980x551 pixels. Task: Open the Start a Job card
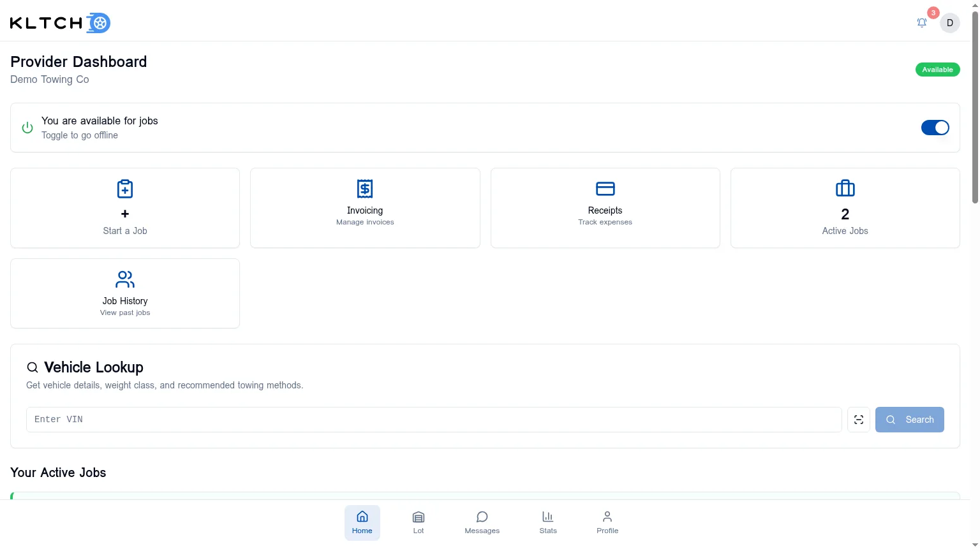point(125,208)
